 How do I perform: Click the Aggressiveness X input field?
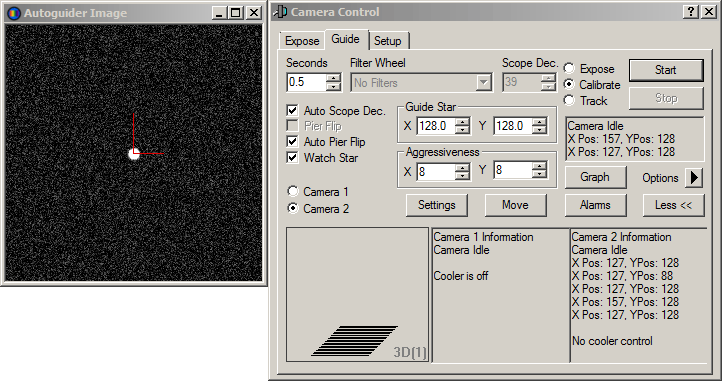[x=436, y=172]
